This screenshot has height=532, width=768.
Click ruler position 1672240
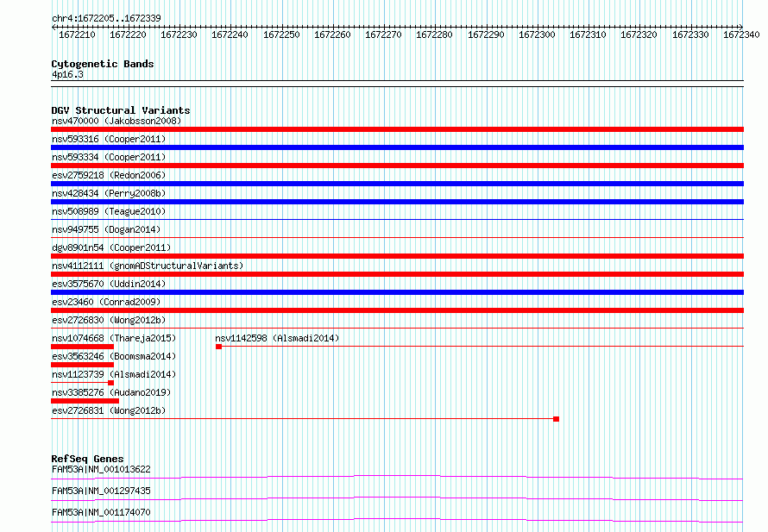click(x=230, y=34)
